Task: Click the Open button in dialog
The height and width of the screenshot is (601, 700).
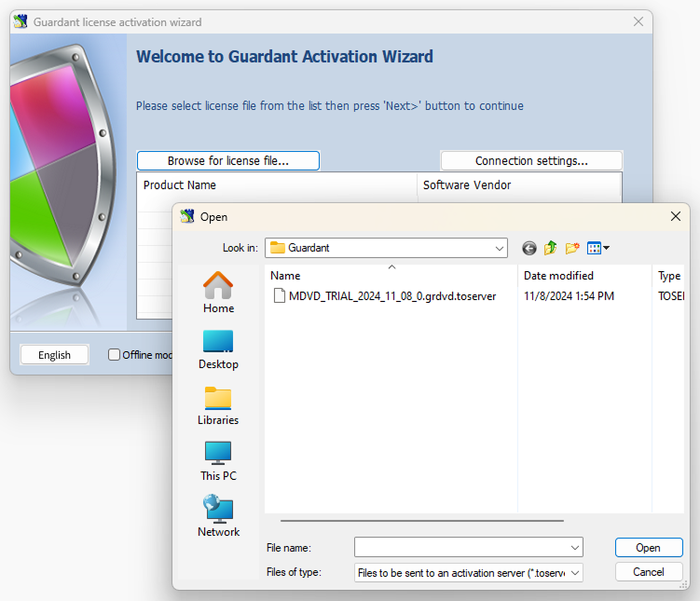Action: point(649,548)
